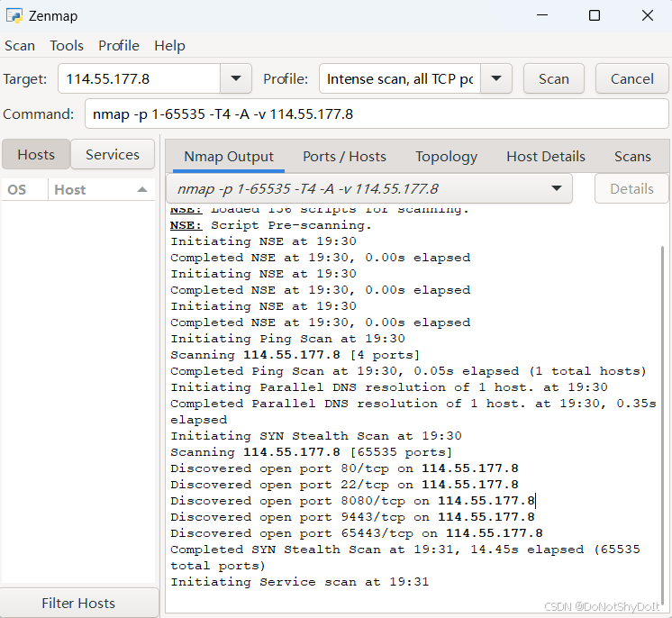Click into the Command input field
Screen dimensions: 672x618
coord(377,114)
